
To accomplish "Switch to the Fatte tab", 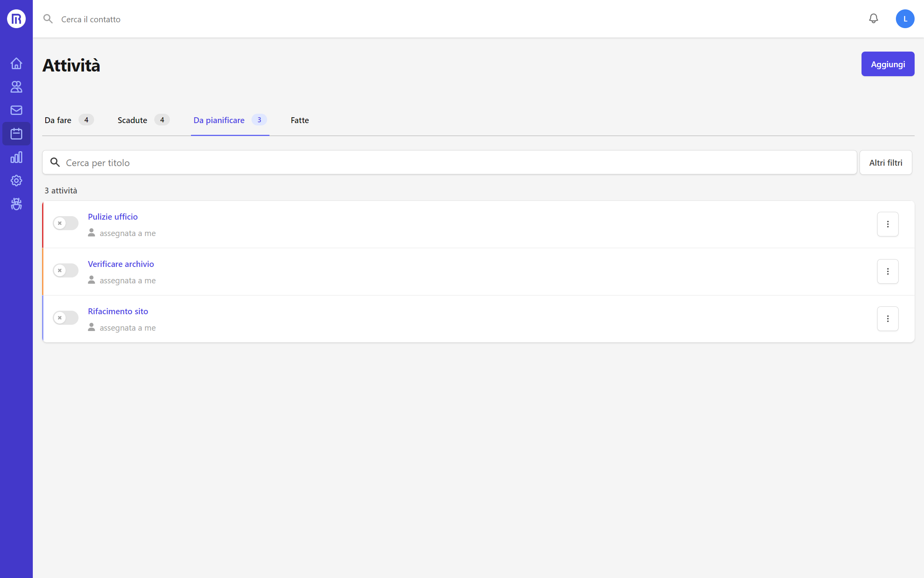I will pyautogui.click(x=300, y=120).
